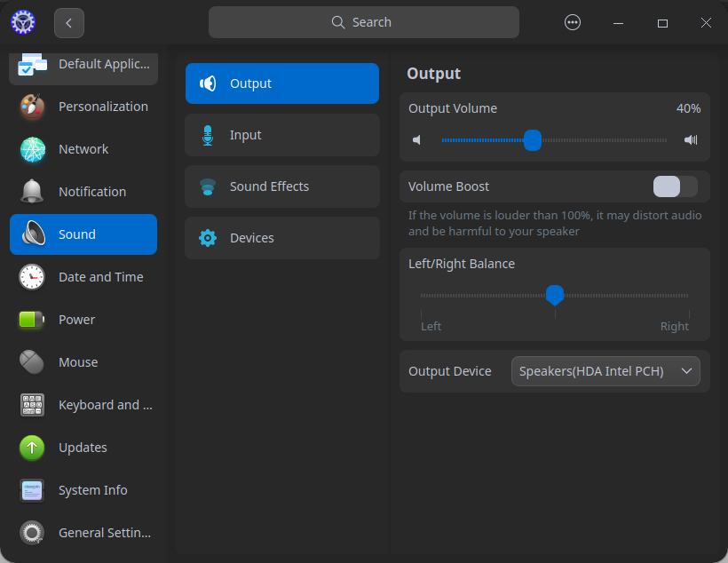This screenshot has width=728, height=563.
Task: Enable Volume Boost
Action: (x=675, y=186)
